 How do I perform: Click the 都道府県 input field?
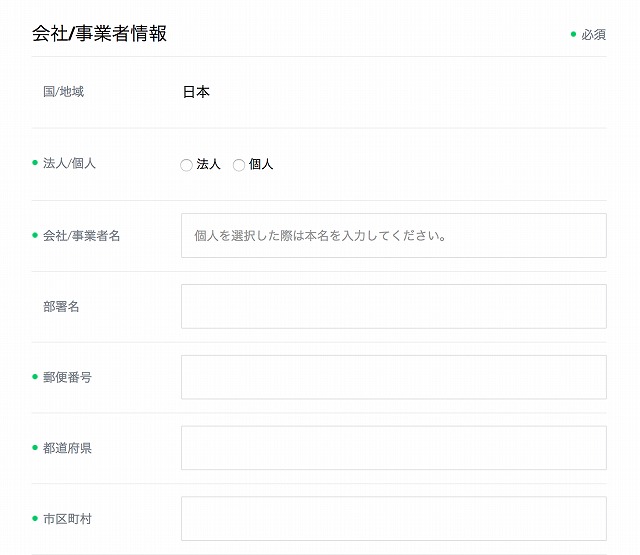click(393, 448)
